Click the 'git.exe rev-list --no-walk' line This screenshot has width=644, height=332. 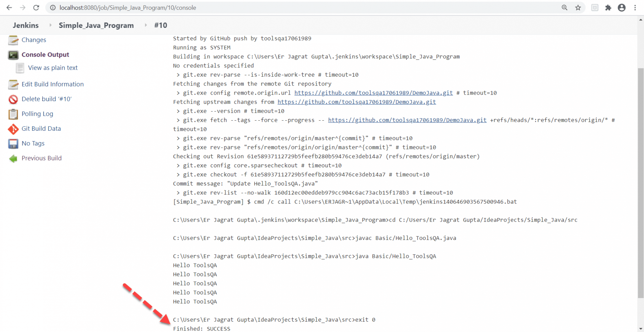tap(314, 192)
